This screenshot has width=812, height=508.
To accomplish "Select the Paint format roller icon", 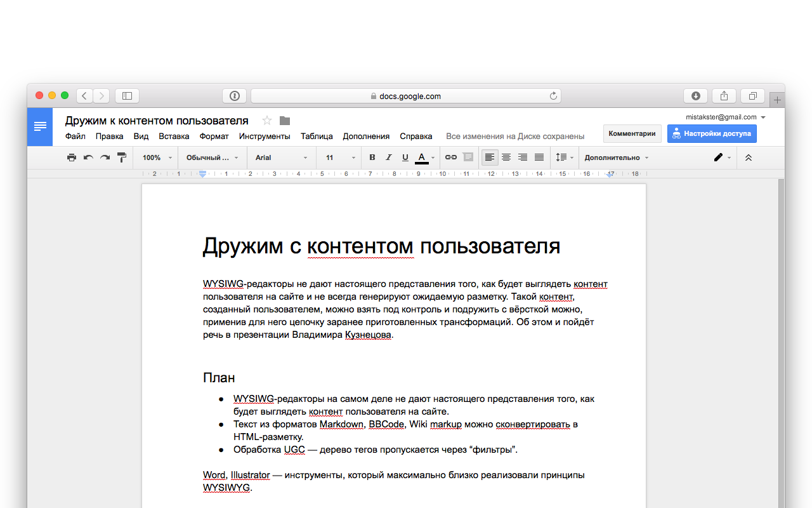I will coord(121,157).
